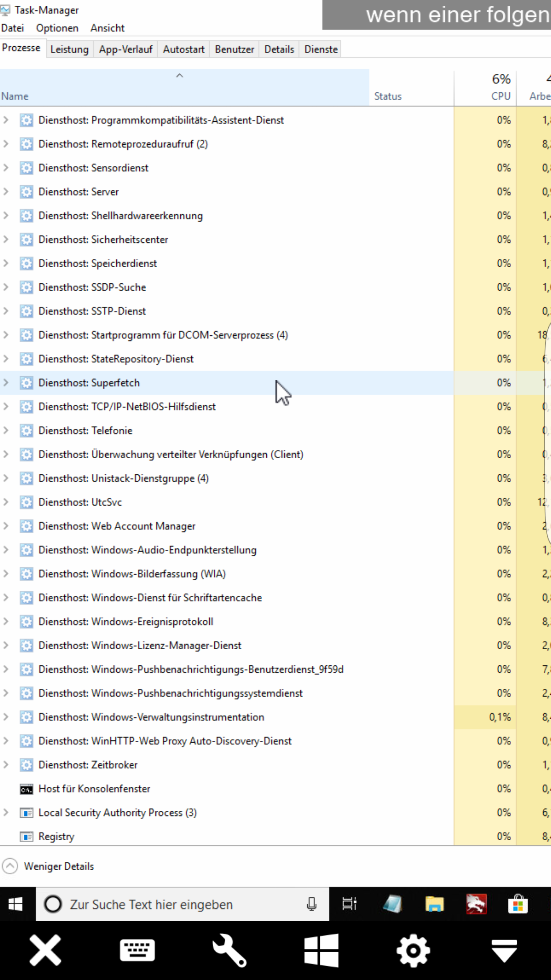The width and height of the screenshot is (551, 980).
Task: Switch to the Benutzer tab
Action: [x=235, y=49]
